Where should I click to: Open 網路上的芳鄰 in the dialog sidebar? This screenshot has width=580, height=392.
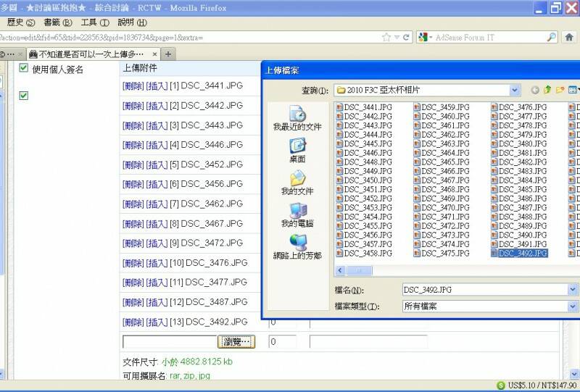297,247
